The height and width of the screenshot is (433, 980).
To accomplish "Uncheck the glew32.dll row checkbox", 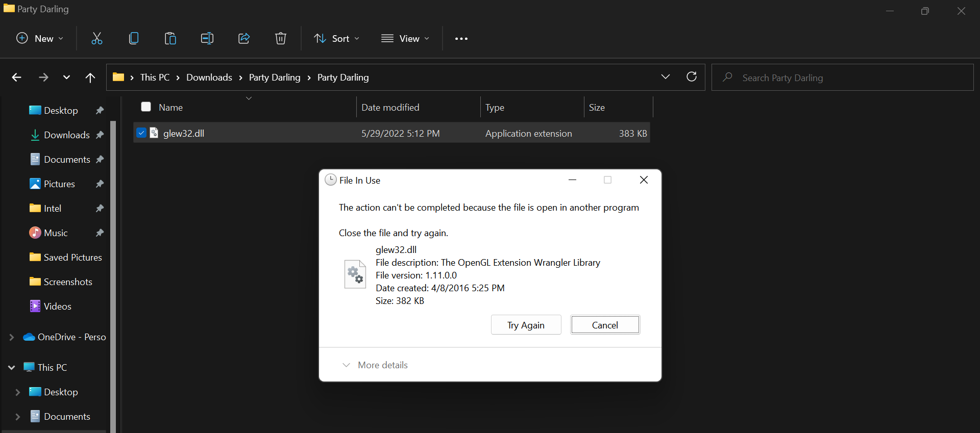I will (x=141, y=133).
